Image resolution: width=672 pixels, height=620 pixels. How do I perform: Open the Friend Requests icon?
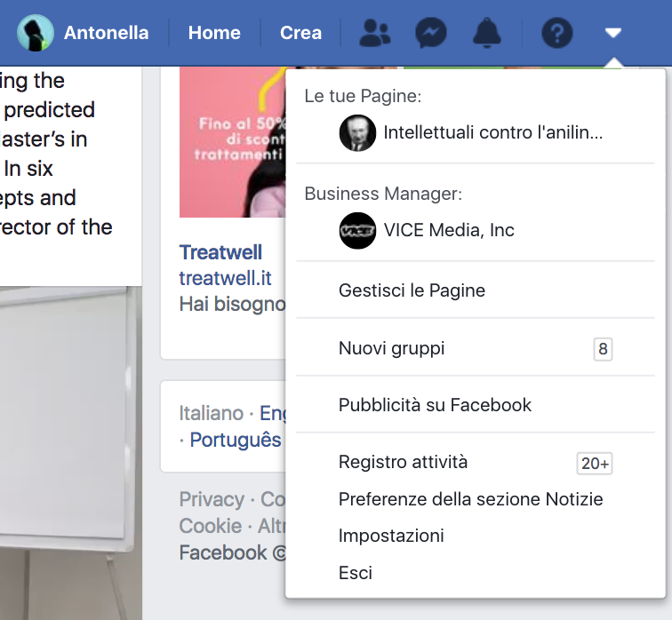click(x=374, y=34)
